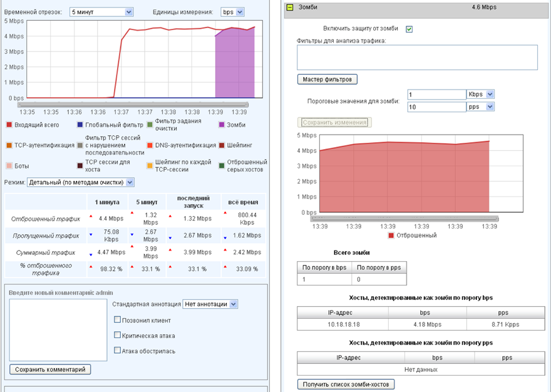The width and height of the screenshot is (551, 392).
Task: Click the Глобальный фильтр blue legend icon
Action: [x=80, y=125]
